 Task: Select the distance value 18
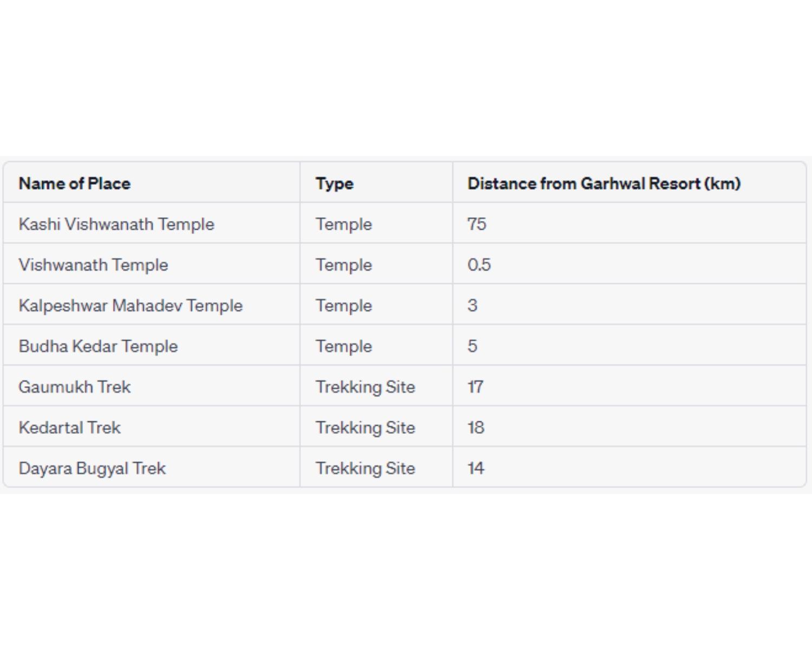click(476, 427)
